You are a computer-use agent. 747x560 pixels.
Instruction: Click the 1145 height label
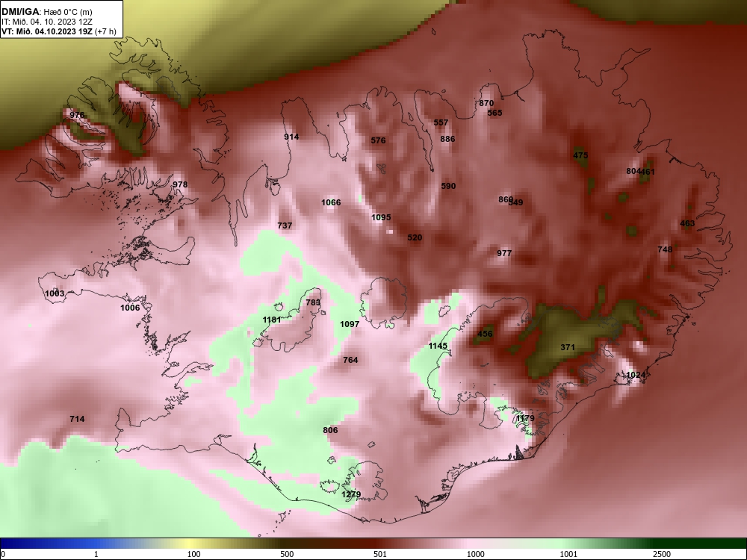point(438,346)
